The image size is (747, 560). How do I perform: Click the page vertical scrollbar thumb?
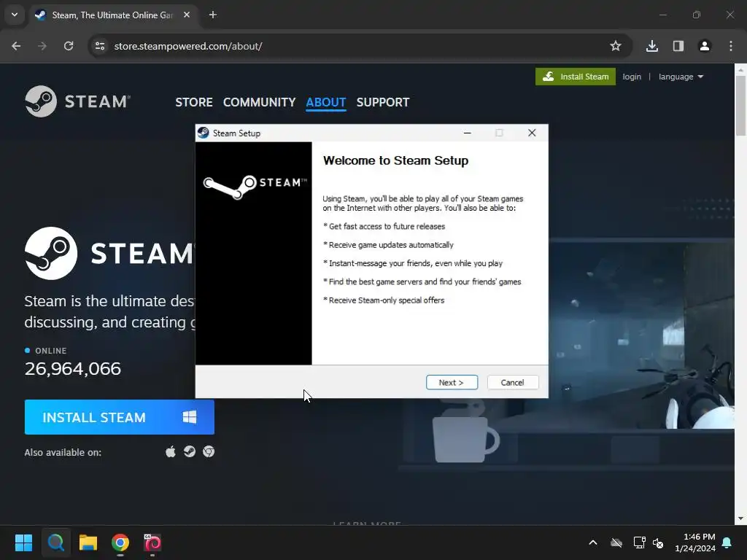(740, 105)
